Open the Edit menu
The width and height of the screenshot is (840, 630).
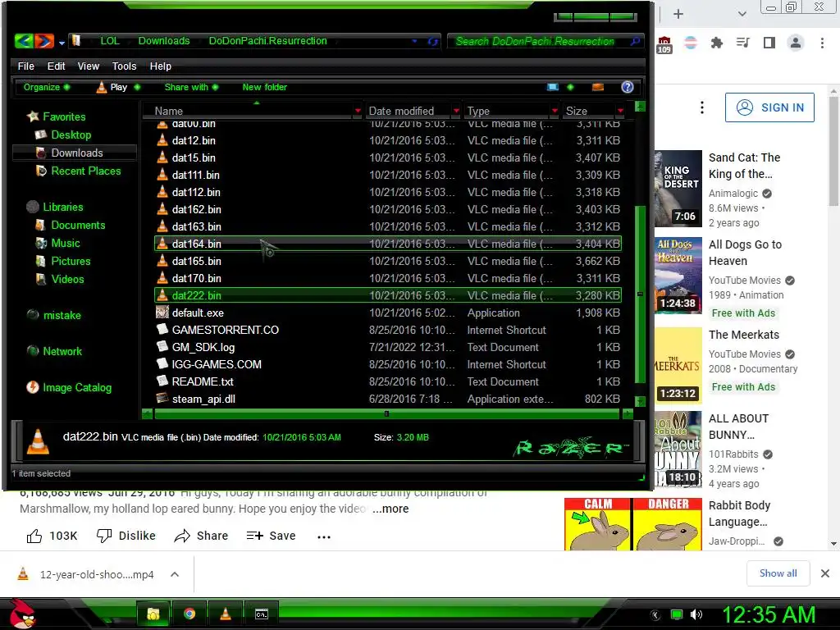[x=57, y=66]
